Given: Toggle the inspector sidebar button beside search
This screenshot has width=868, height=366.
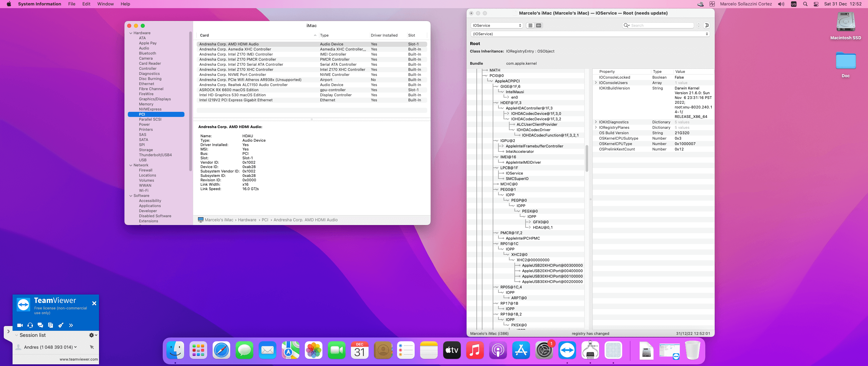Looking at the screenshot, I should click(x=707, y=25).
